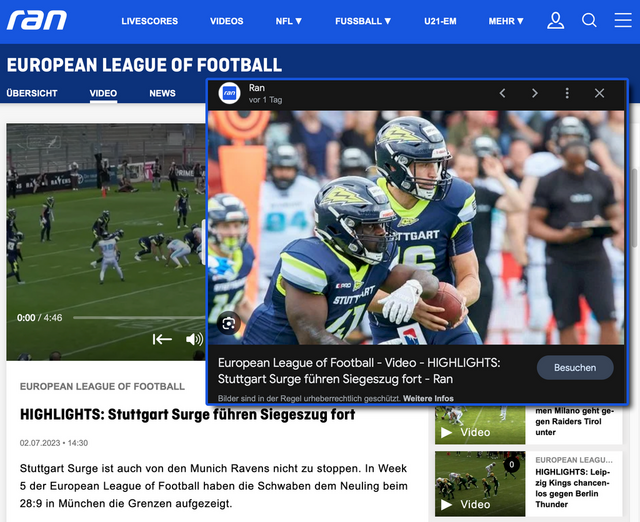Open three-dot options in image overlay

coord(567,93)
